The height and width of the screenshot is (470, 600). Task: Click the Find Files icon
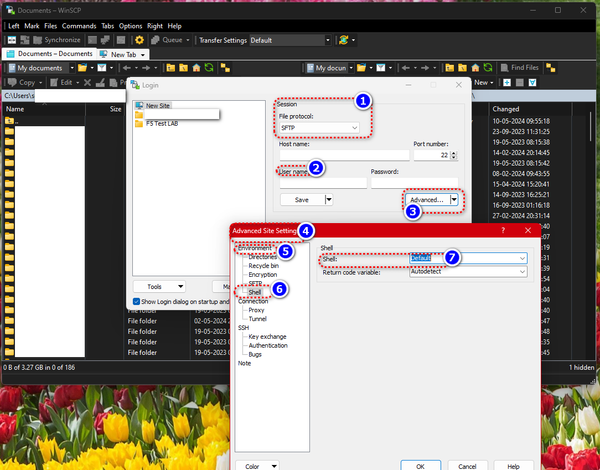coord(502,68)
